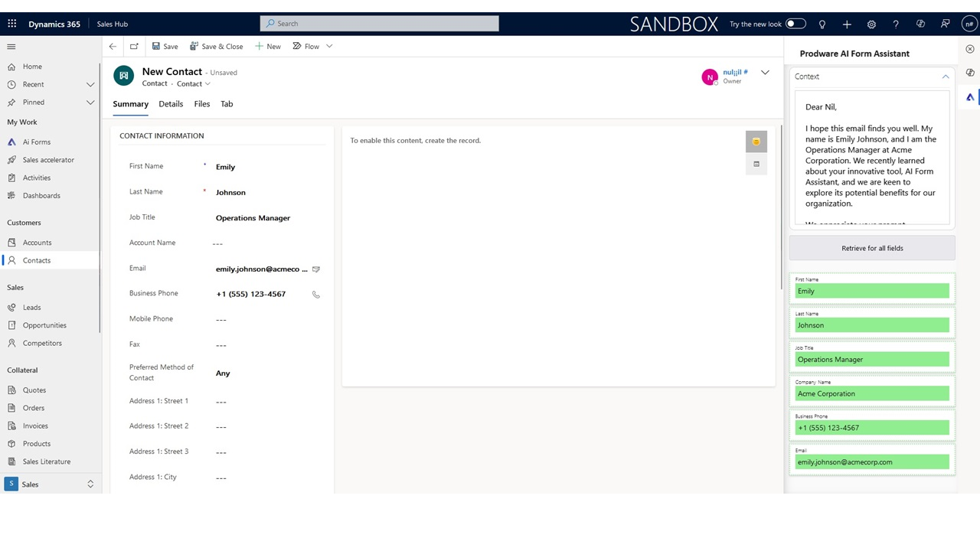The width and height of the screenshot is (980, 551).
Task: Expand the header owner chevron
Action: pyautogui.click(x=765, y=73)
